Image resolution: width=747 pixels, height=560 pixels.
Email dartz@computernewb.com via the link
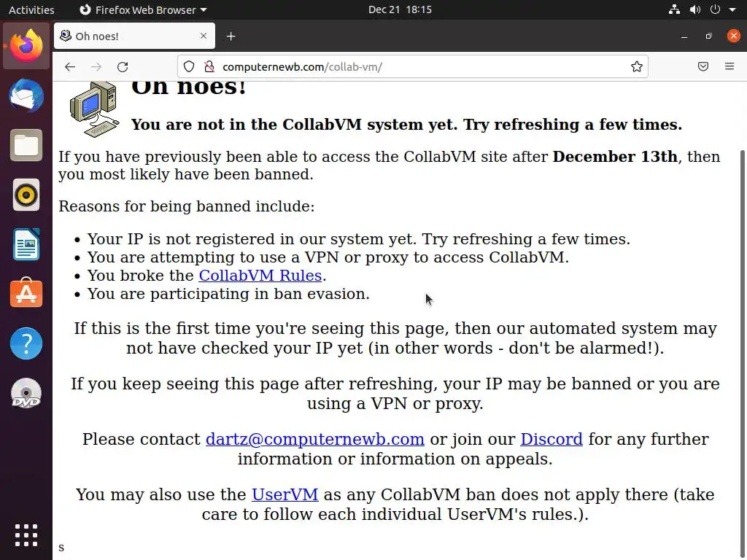(x=315, y=439)
